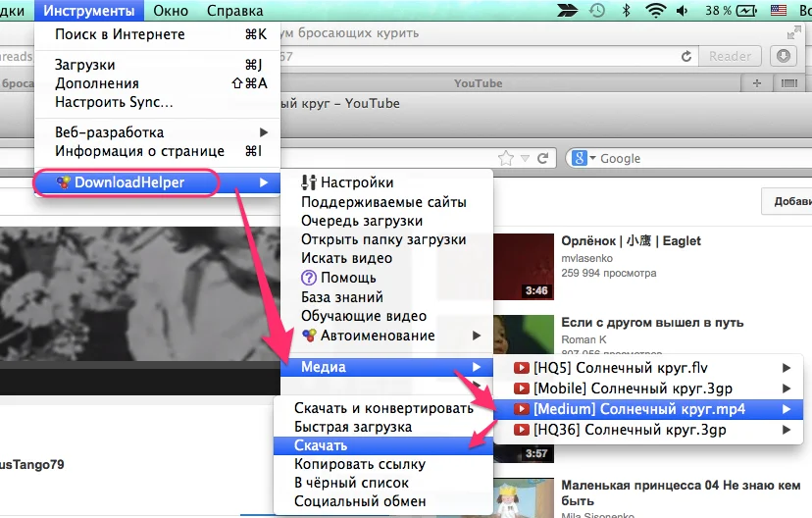The width and height of the screenshot is (812, 518).
Task: Expand submenu arrow of HQ36 3gp item
Action: coord(787,430)
